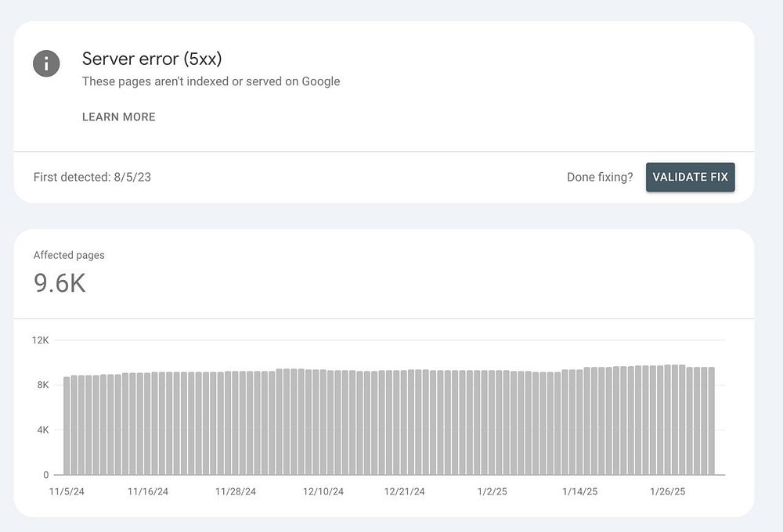Click the 11/16/24 date axis label
783x532 pixels.
148,491
